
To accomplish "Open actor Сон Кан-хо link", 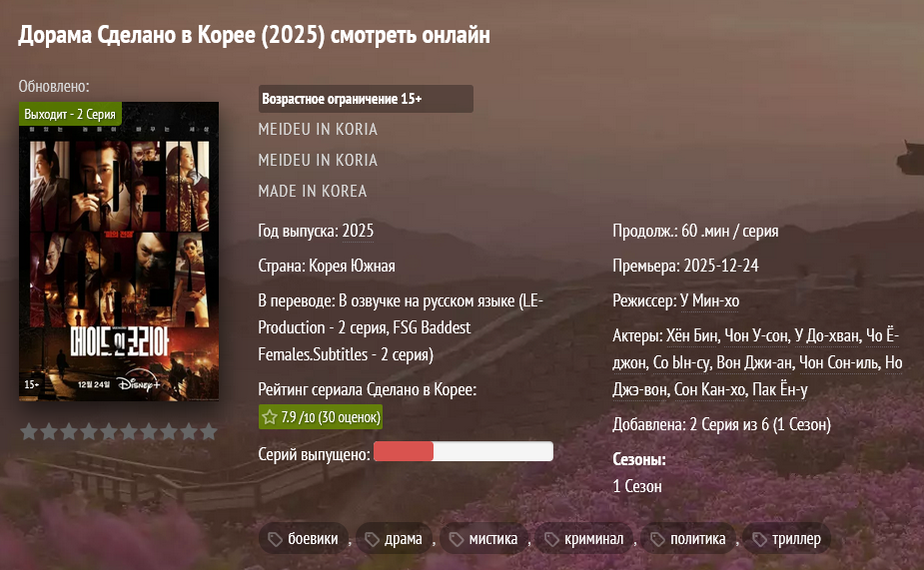I will (710, 389).
